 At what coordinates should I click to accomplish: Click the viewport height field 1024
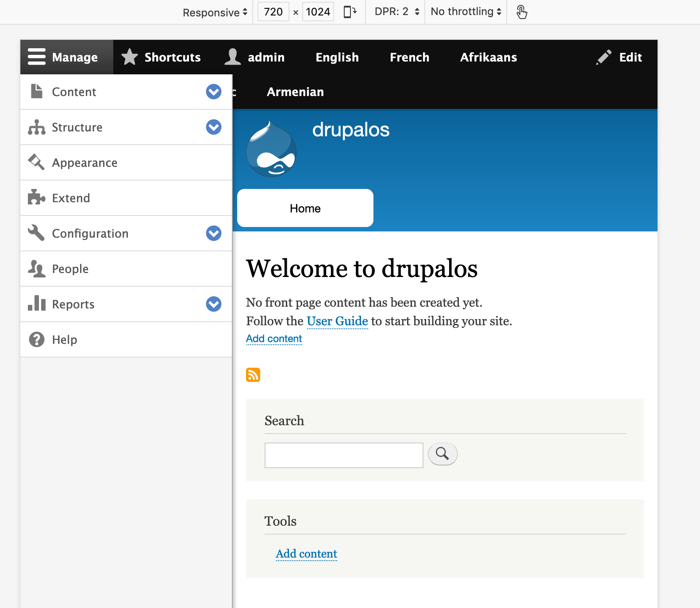(x=318, y=12)
